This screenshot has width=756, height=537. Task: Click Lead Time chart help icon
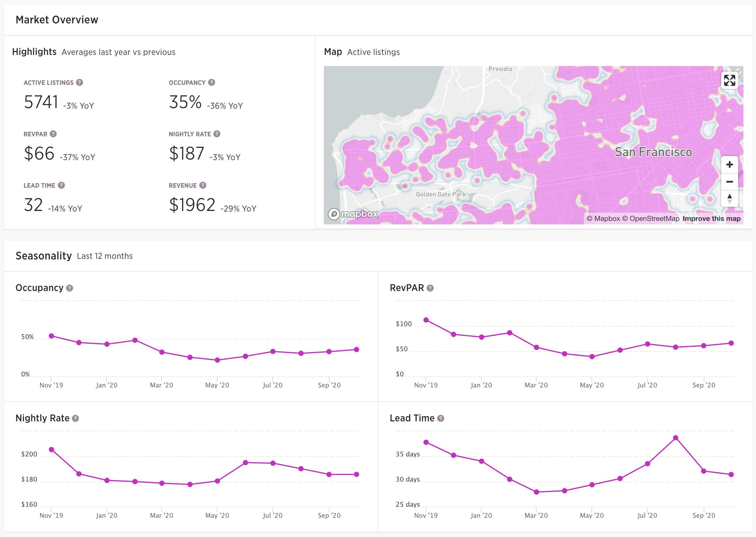pyautogui.click(x=440, y=418)
